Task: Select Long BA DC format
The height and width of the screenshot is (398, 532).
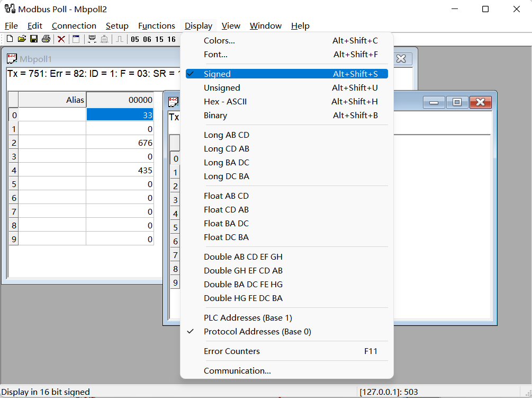Action: [x=287, y=162]
